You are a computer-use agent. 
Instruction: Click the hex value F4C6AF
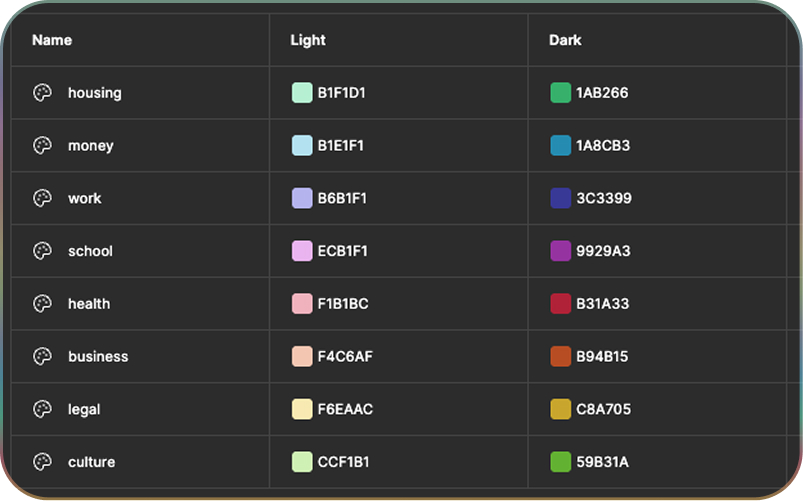coord(345,357)
